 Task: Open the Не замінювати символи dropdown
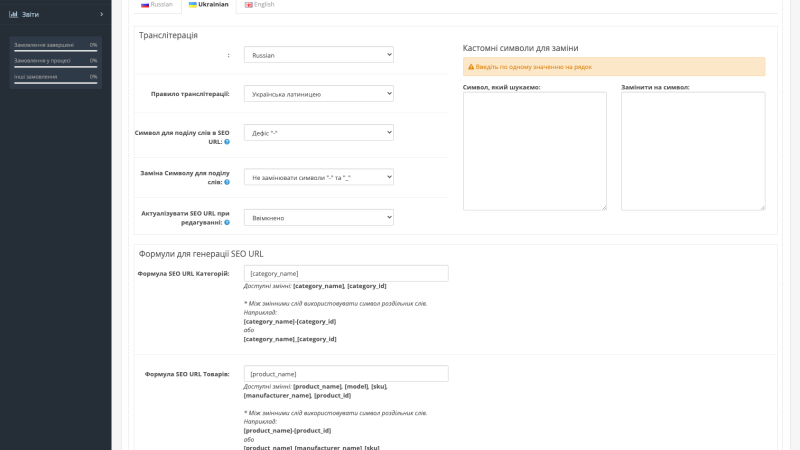point(318,177)
